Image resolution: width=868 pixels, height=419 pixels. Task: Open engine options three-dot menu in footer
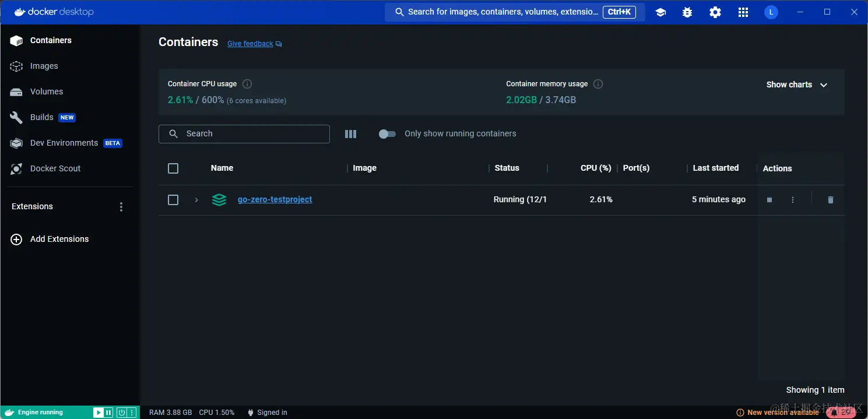(132, 413)
